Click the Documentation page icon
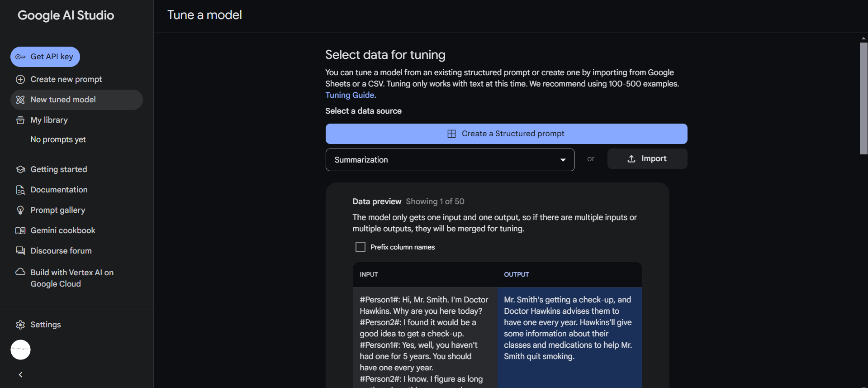The height and width of the screenshot is (388, 868). coord(20,190)
